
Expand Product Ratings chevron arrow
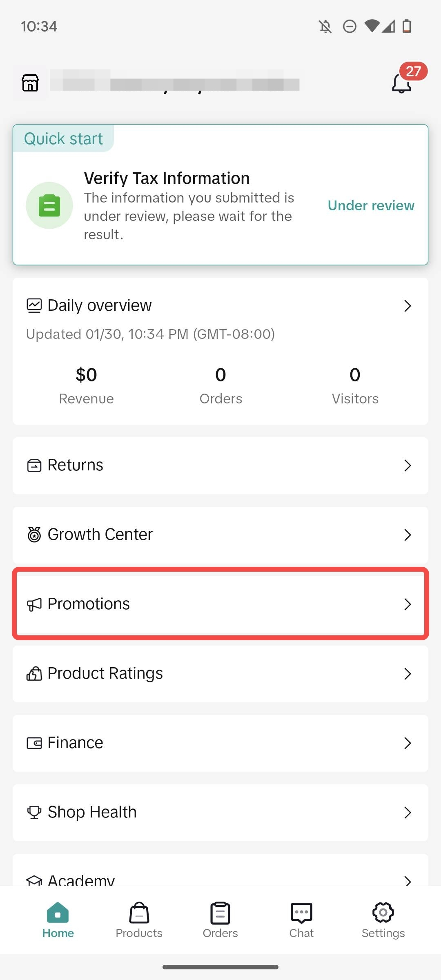tap(407, 674)
